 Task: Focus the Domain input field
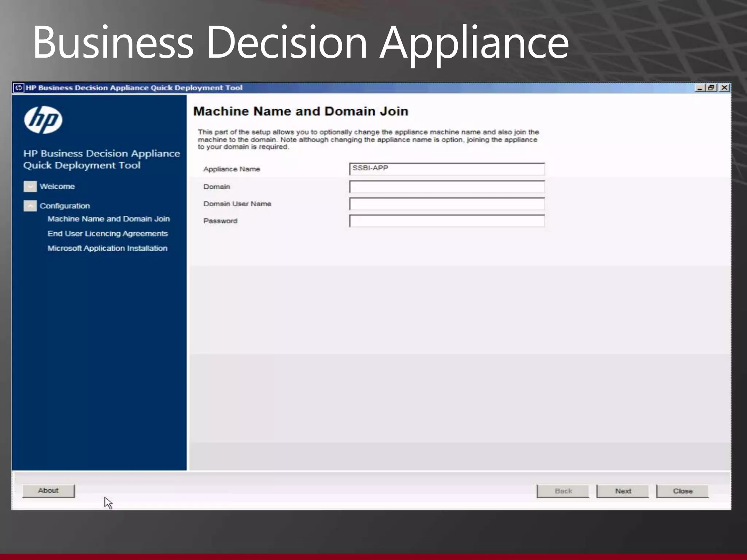(447, 187)
